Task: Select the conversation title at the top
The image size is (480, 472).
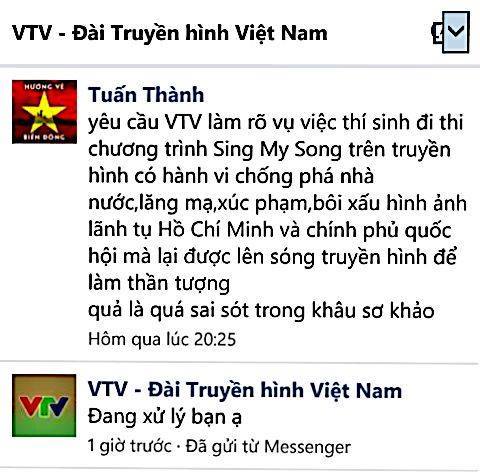Action: click(170, 33)
